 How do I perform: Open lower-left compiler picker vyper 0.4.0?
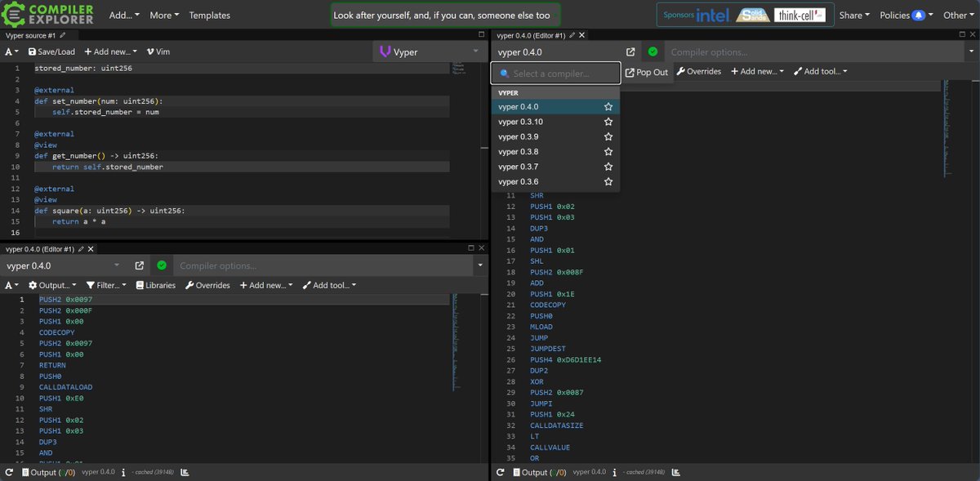click(64, 265)
